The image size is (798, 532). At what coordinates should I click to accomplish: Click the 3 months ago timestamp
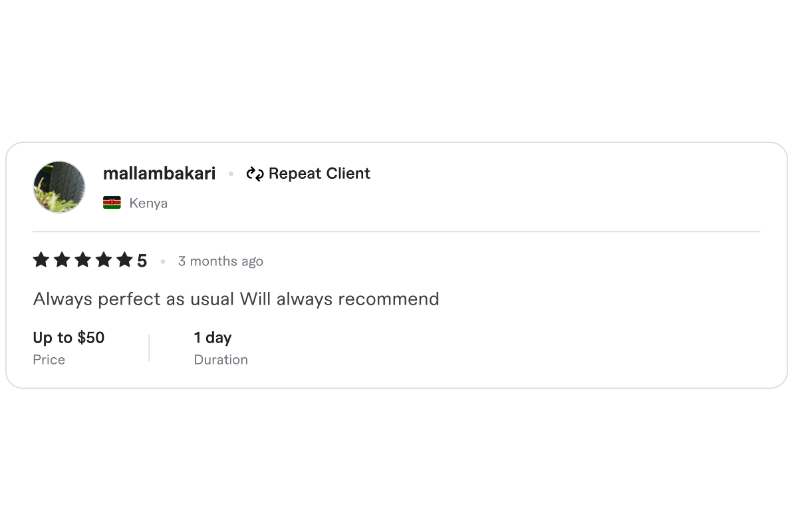click(221, 261)
